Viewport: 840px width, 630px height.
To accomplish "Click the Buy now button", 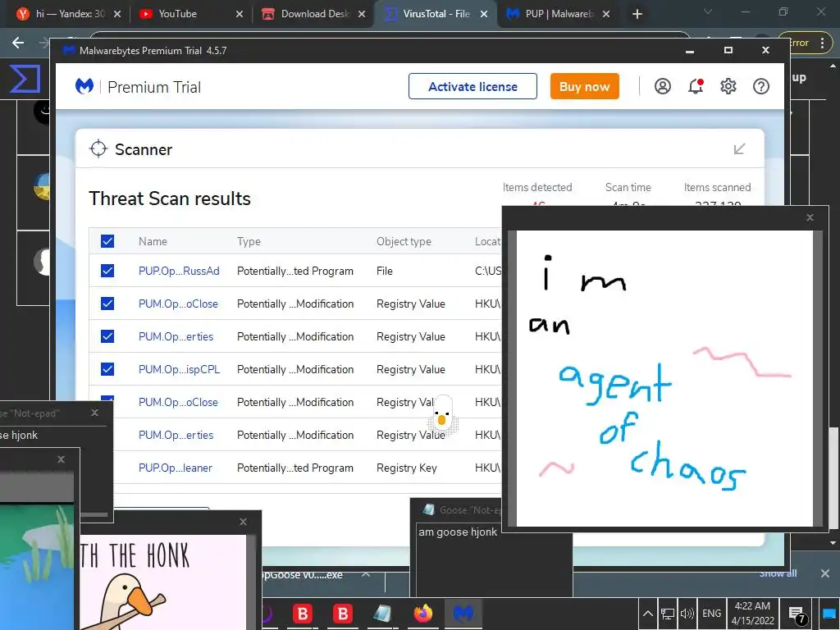I will pyautogui.click(x=584, y=86).
